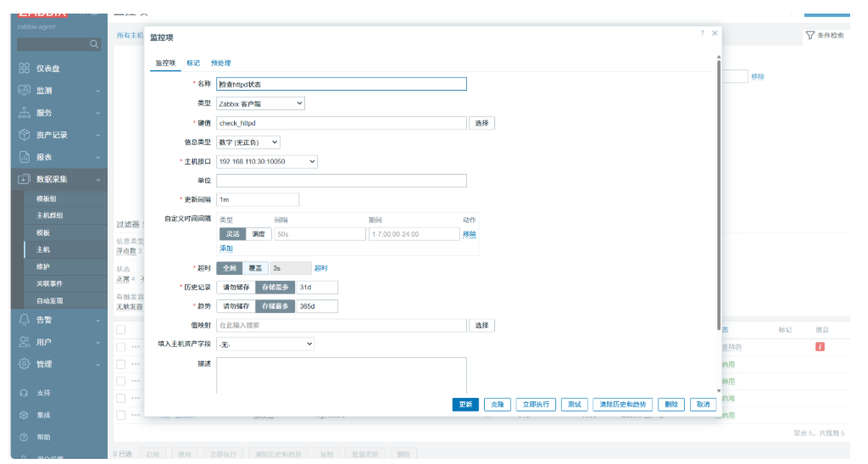The height and width of the screenshot is (464, 868).
Task: Switch to the 预处理 preprocessing tab
Action: click(x=221, y=63)
